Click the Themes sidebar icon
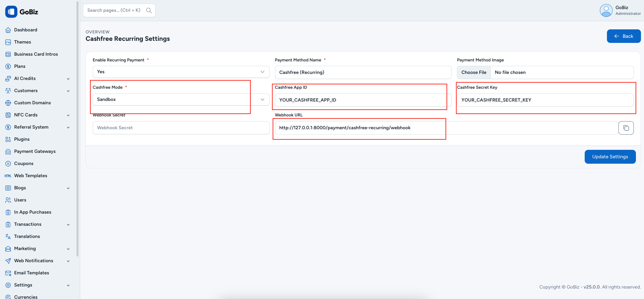The height and width of the screenshot is (299, 644). click(8, 42)
